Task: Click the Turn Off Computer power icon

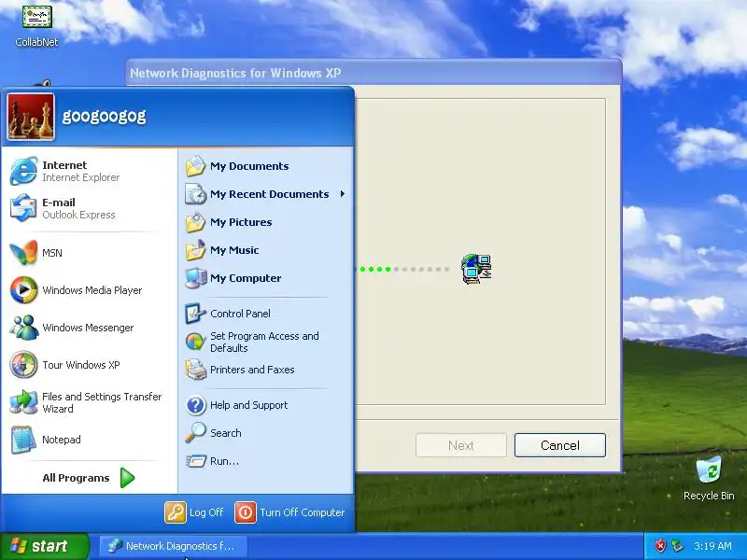Action: 246,512
